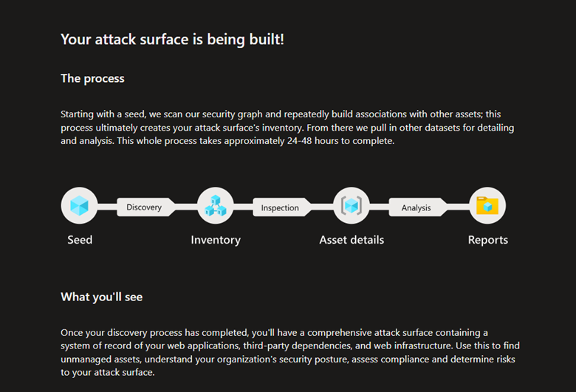Click the paragraph starting 'Starting with a seed'
The width and height of the screenshot is (576, 392).
287,128
